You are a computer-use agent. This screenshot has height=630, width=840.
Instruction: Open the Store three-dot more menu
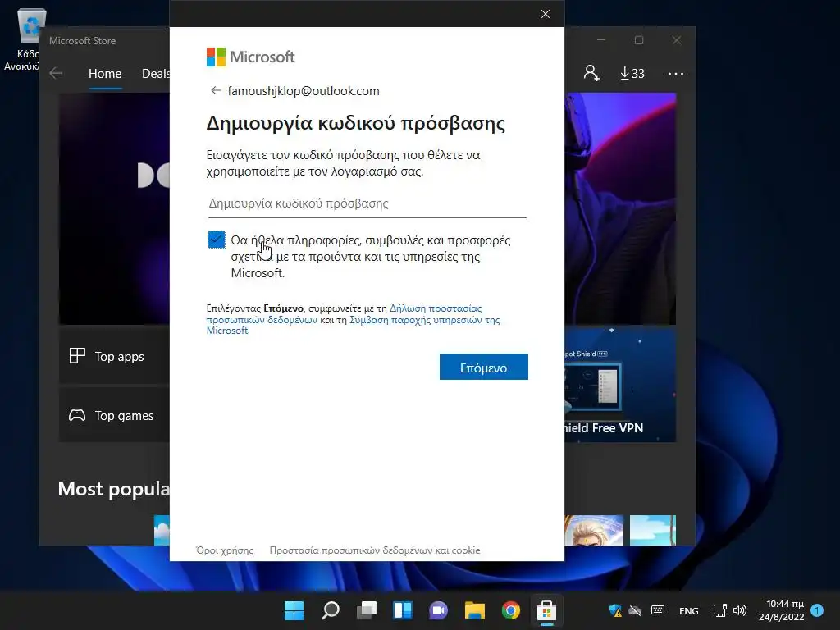(676, 73)
